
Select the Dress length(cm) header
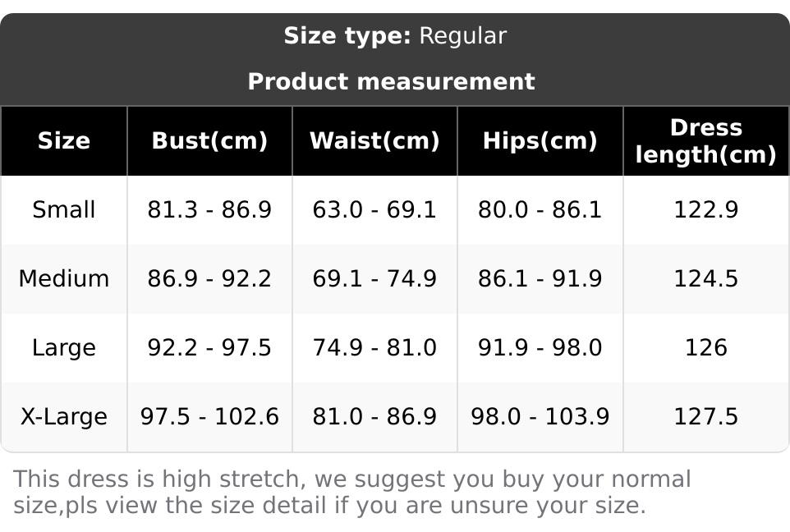tap(705, 140)
